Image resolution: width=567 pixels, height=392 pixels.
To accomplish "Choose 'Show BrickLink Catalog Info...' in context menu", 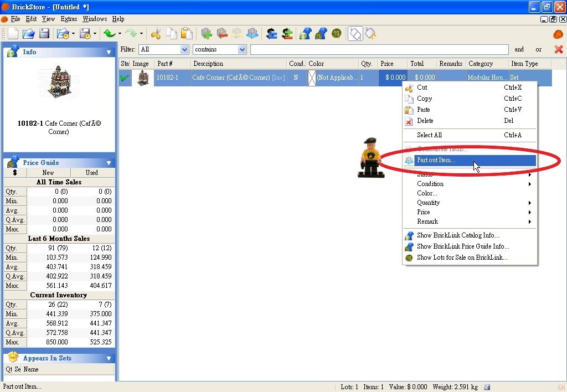I will click(470, 235).
